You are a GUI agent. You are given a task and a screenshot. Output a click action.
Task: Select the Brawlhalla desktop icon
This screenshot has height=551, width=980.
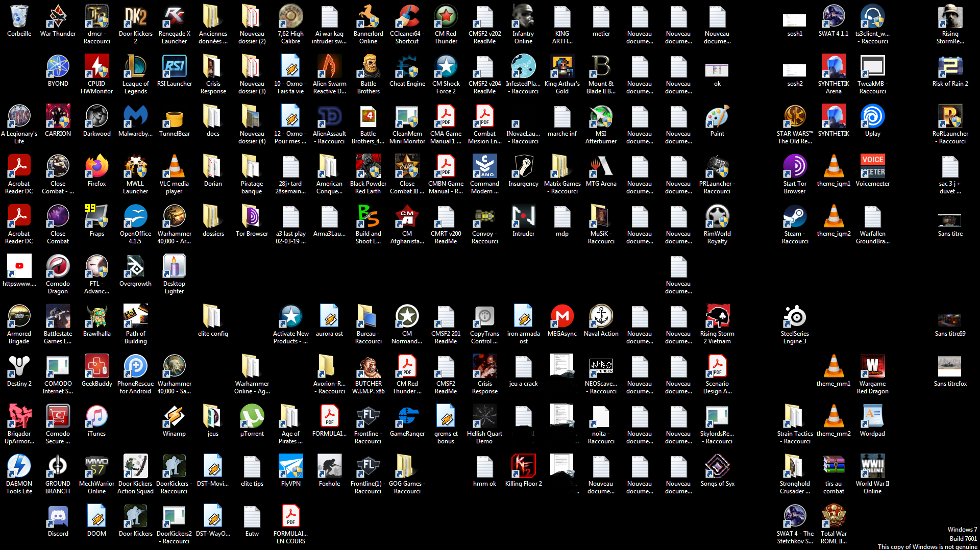pyautogui.click(x=96, y=320)
